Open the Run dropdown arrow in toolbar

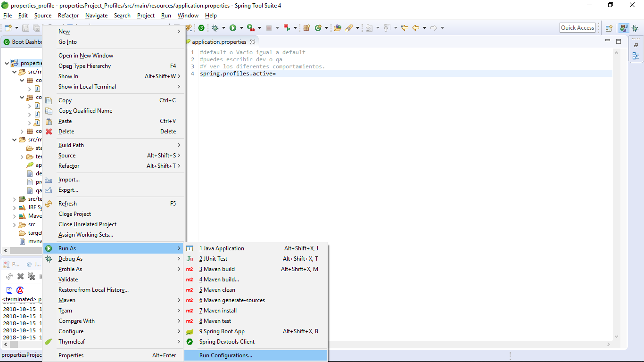[241, 28]
